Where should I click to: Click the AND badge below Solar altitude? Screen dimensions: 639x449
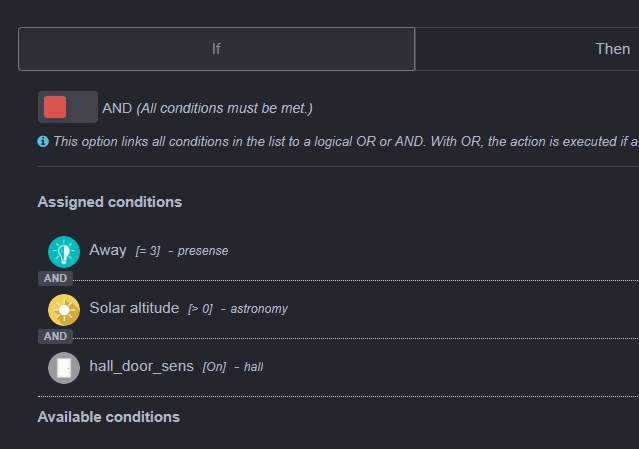[55, 336]
